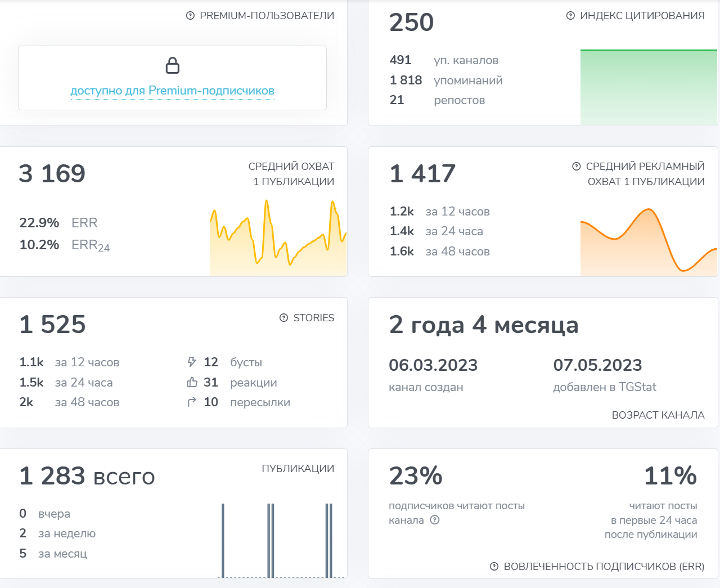Image resolution: width=720 pixels, height=588 pixels.
Task: Click the 'Возраст канала' label
Action: click(x=658, y=415)
